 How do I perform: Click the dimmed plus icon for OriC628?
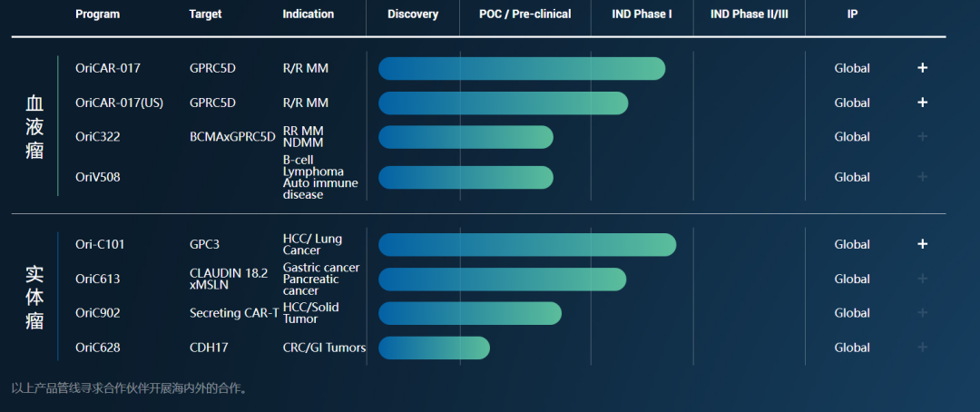click(x=922, y=348)
